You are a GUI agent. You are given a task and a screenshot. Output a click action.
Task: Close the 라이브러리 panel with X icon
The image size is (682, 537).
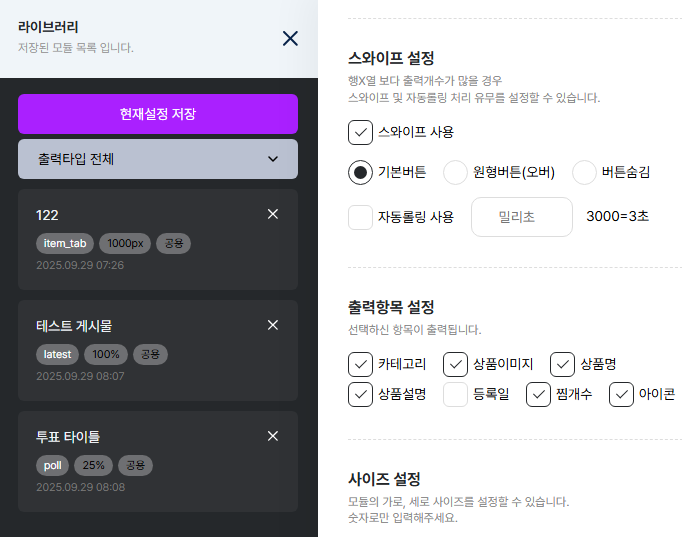point(290,39)
